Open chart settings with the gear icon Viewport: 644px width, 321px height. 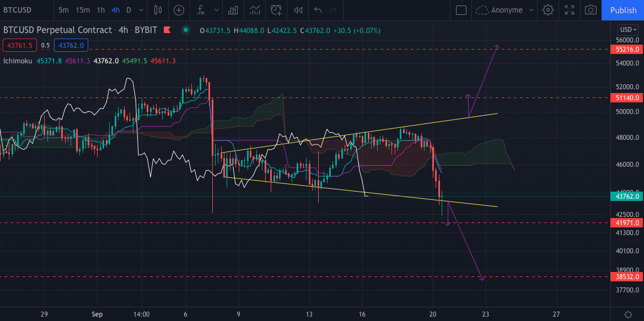point(548,10)
